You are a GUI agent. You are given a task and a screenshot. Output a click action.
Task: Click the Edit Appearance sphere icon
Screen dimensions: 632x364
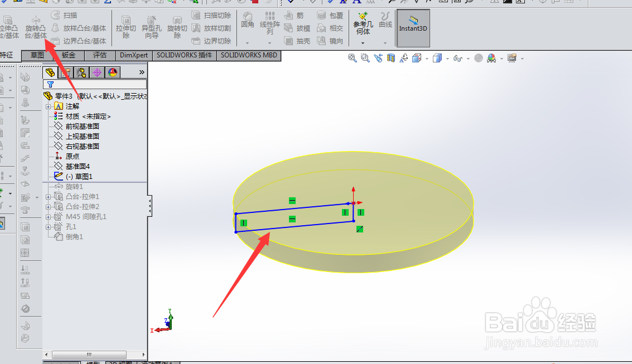coord(479,58)
